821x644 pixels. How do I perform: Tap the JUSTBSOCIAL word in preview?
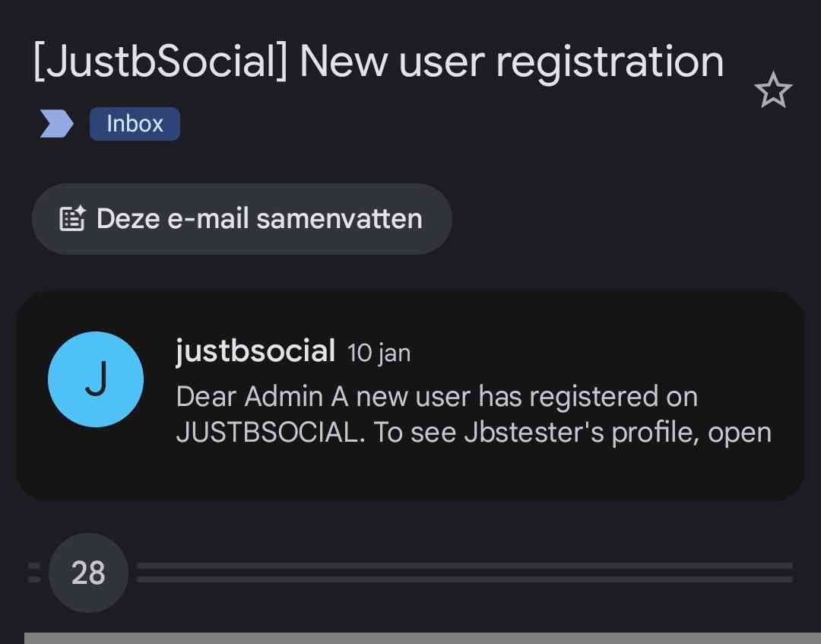click(x=266, y=433)
